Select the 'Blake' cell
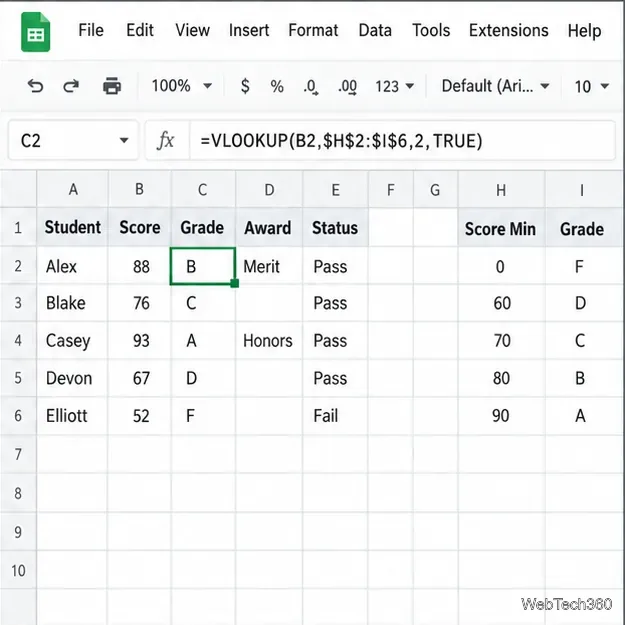625x625 pixels. coord(73,303)
